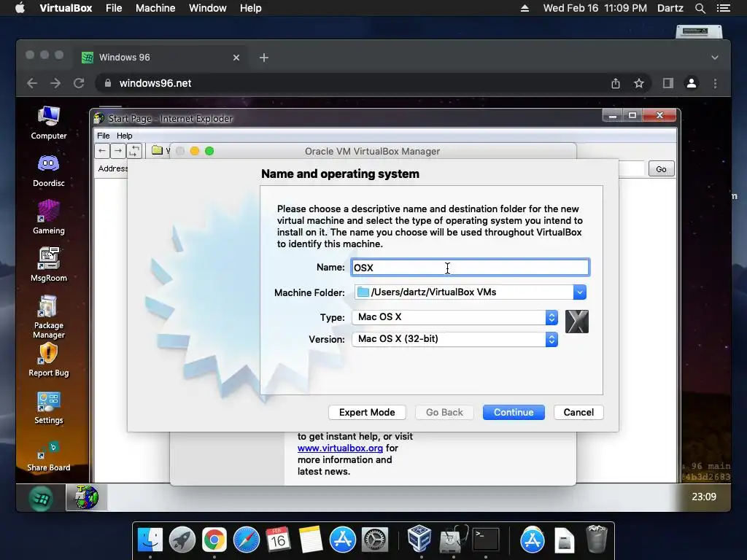The image size is (747, 560).
Task: Open VirtualBox from the Dock
Action: (x=419, y=539)
